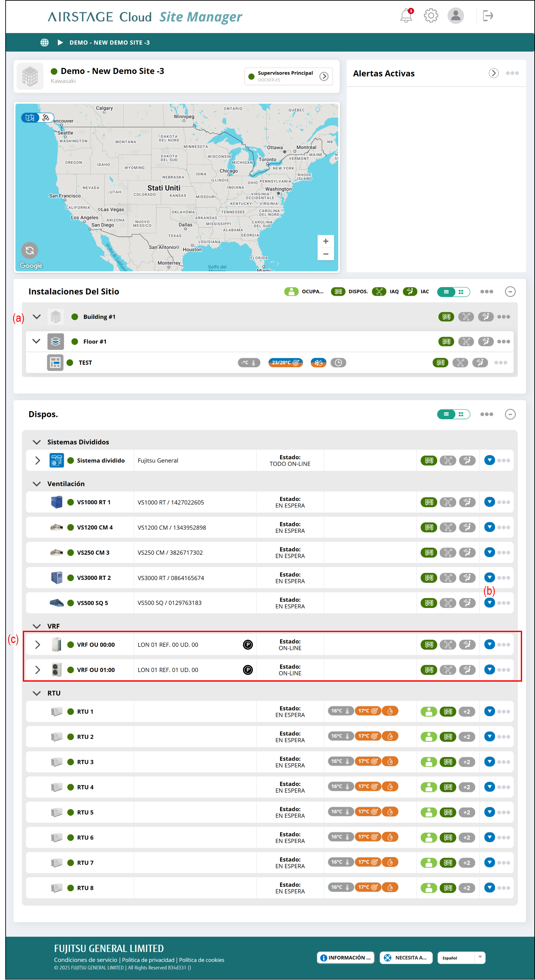Open the Alertas Activas three-dot menu
This screenshot has height=980, width=535.
pos(512,73)
